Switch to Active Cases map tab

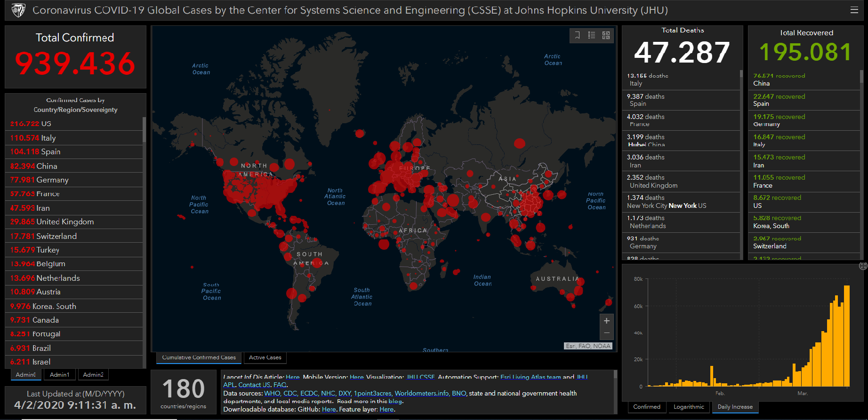pos(265,357)
